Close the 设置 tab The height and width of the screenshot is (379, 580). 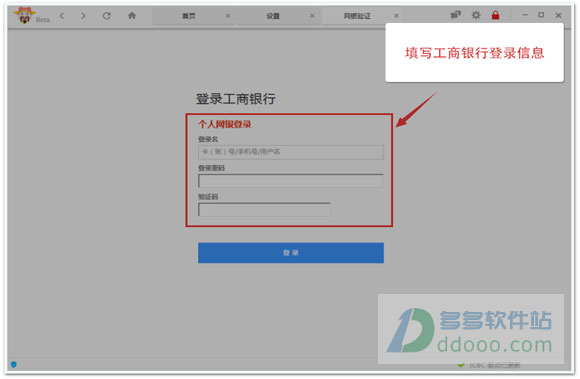312,16
